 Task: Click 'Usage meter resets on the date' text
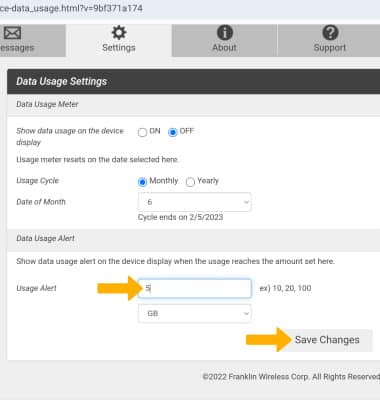[97, 159]
